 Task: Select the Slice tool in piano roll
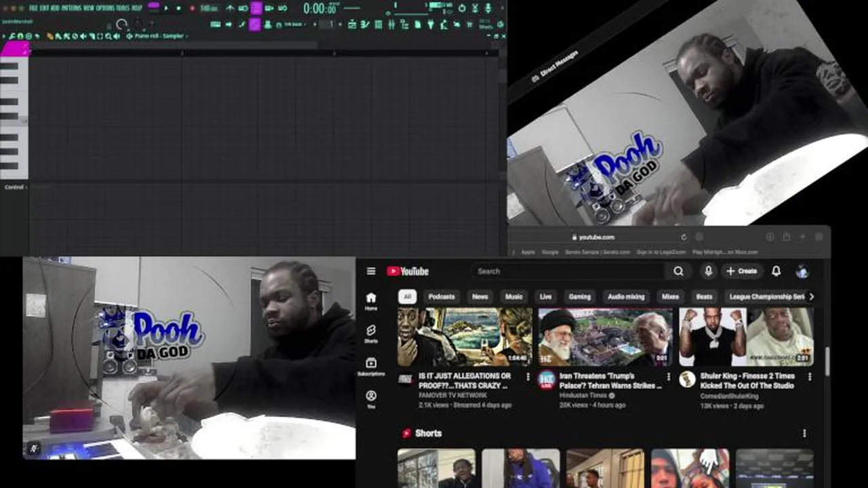click(x=92, y=36)
